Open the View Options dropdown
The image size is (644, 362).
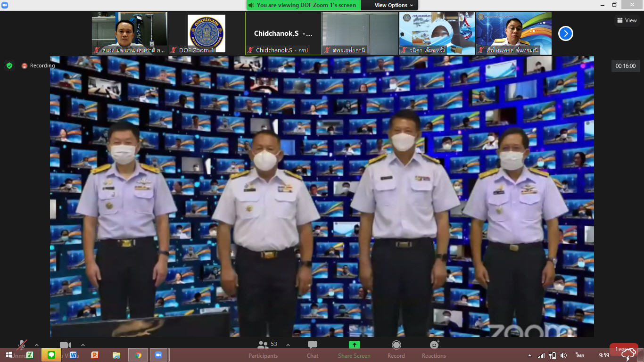pos(394,5)
